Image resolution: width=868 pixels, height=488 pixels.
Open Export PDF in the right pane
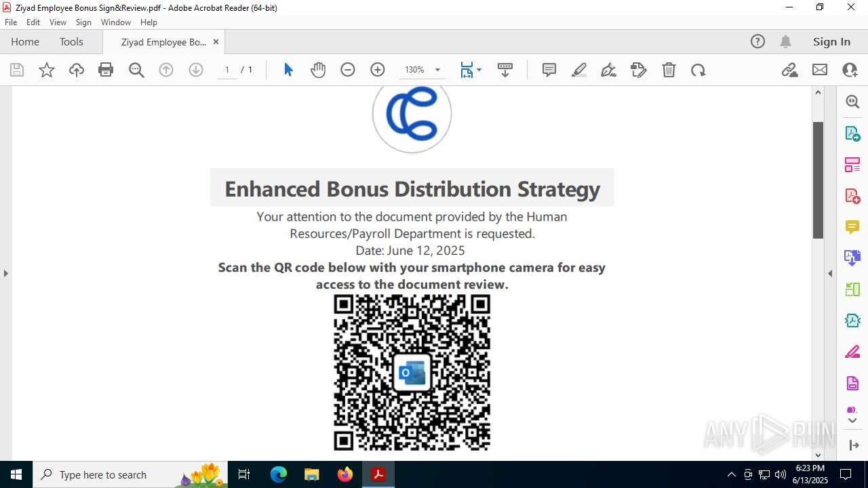pos(852,133)
